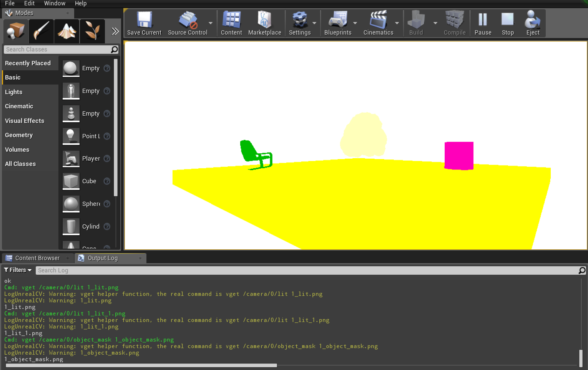Connect to Source Control
This screenshot has width=588, height=370.
pos(188,23)
